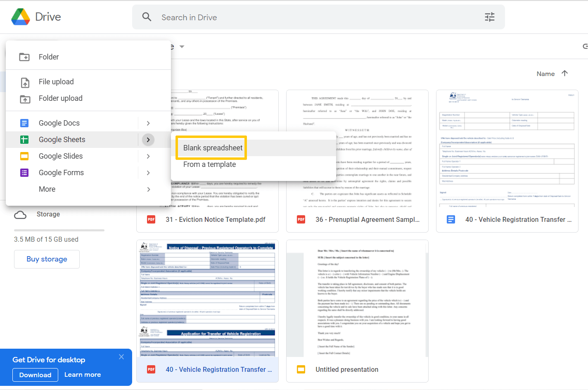
Task: Click the Docs icon of Vehicle Registration Transfer
Action: pyautogui.click(x=451, y=219)
